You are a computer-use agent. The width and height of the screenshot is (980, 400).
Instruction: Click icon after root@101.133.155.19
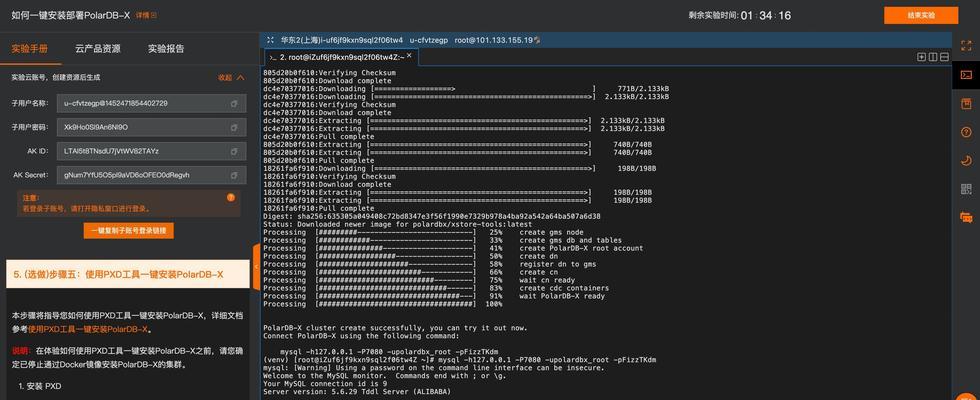pyautogui.click(x=536, y=40)
